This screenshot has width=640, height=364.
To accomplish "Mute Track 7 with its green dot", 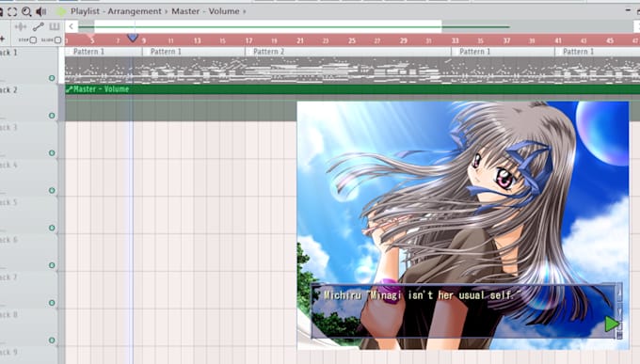I will [x=52, y=303].
